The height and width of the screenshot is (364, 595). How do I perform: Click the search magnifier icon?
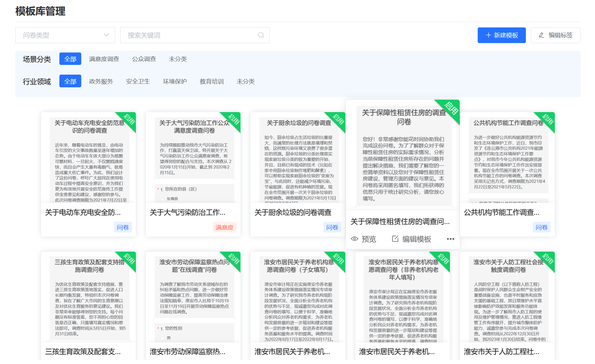pos(261,35)
